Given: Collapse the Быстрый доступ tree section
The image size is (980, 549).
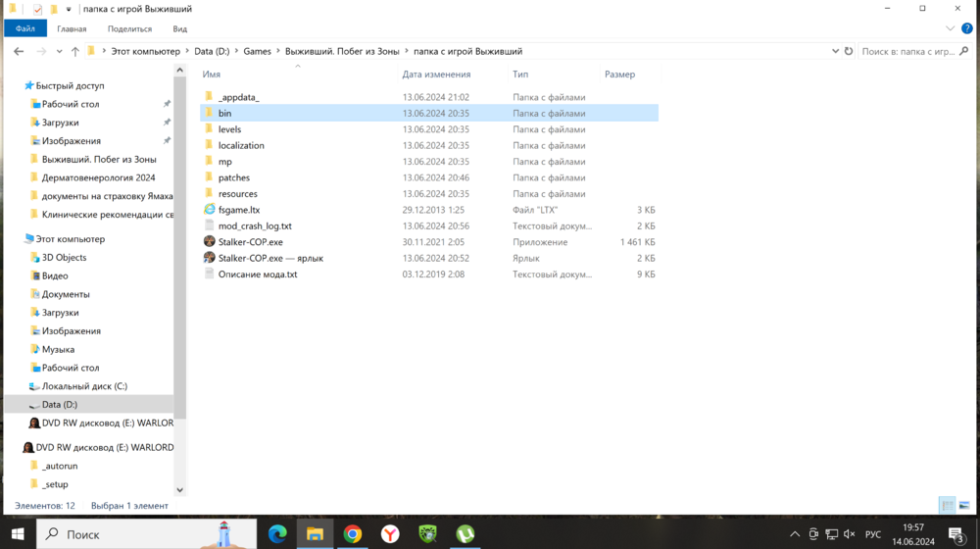Looking at the screenshot, I should pyautogui.click(x=19, y=86).
